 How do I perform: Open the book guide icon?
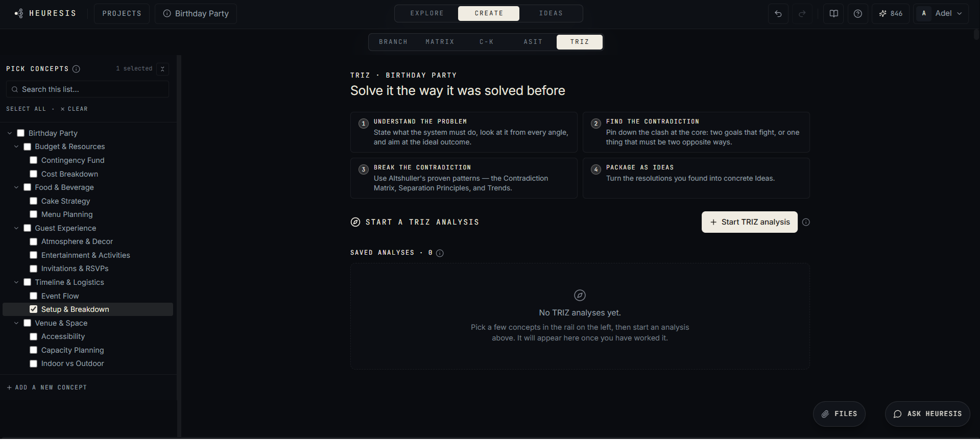pyautogui.click(x=833, y=14)
